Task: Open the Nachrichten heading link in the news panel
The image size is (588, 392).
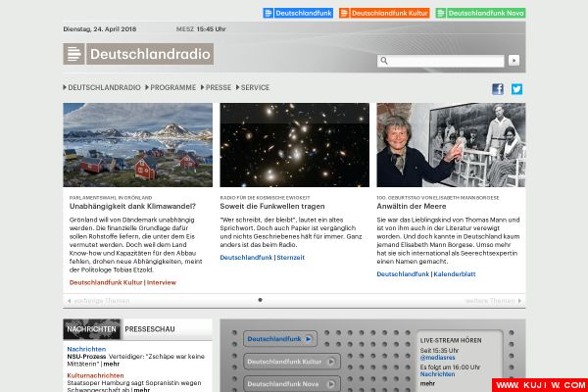Action: click(x=86, y=349)
